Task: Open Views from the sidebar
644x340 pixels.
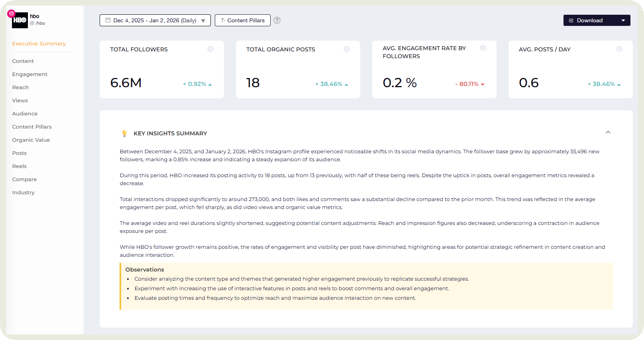Action: click(20, 100)
